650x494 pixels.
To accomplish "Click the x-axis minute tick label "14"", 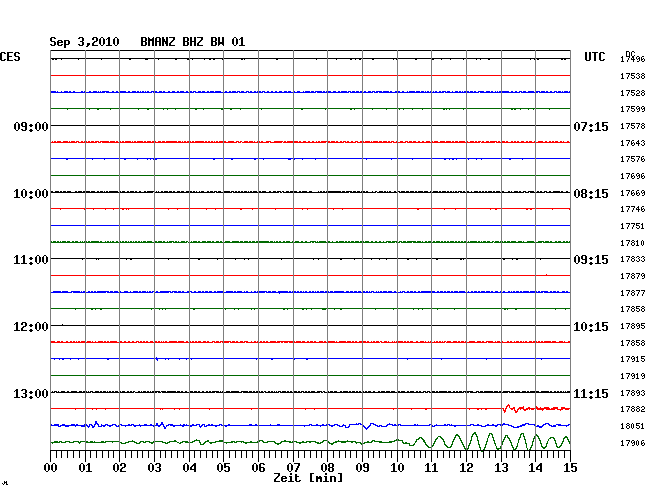I will tap(535, 468).
